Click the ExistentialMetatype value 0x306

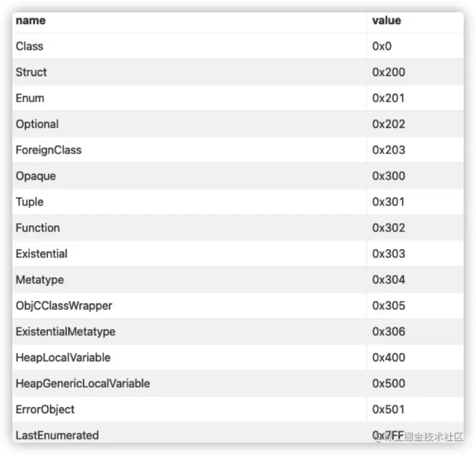coord(388,332)
